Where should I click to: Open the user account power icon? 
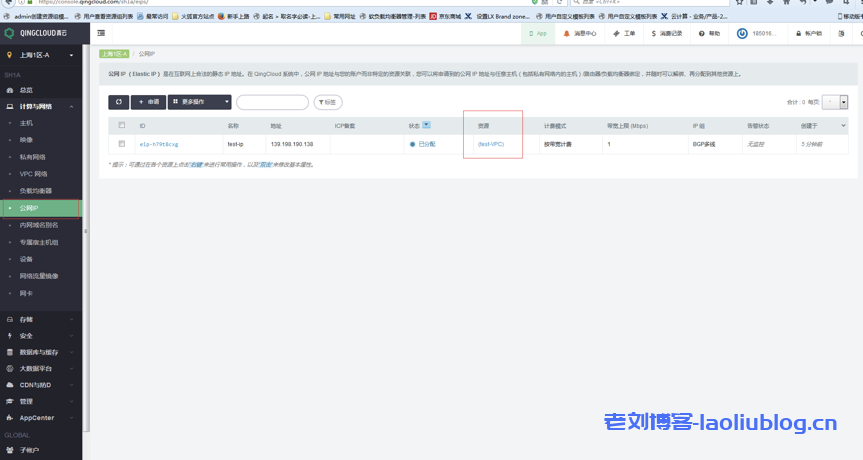click(743, 33)
